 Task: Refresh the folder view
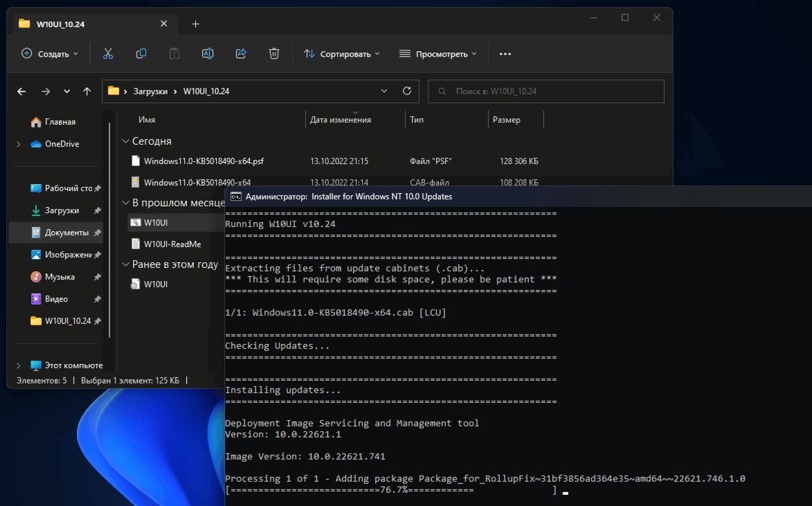(406, 91)
